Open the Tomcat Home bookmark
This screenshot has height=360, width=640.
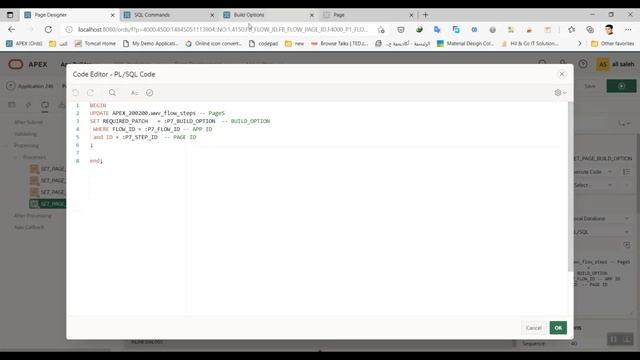coord(95,43)
